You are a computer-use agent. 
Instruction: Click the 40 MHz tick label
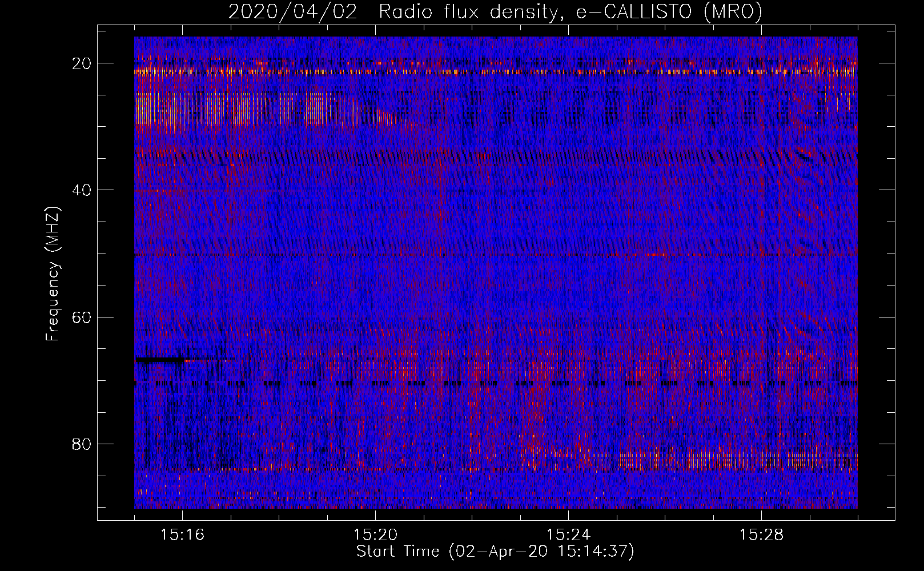pos(82,190)
